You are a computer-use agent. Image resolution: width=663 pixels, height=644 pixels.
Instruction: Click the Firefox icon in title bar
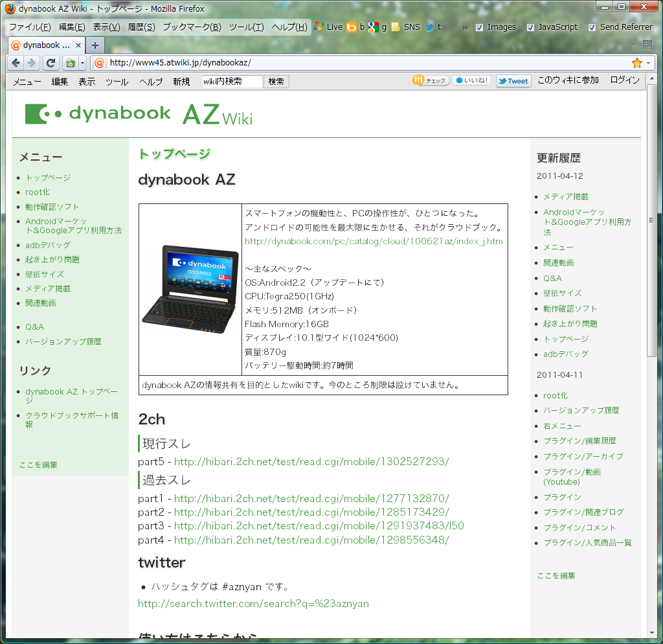[10, 8]
